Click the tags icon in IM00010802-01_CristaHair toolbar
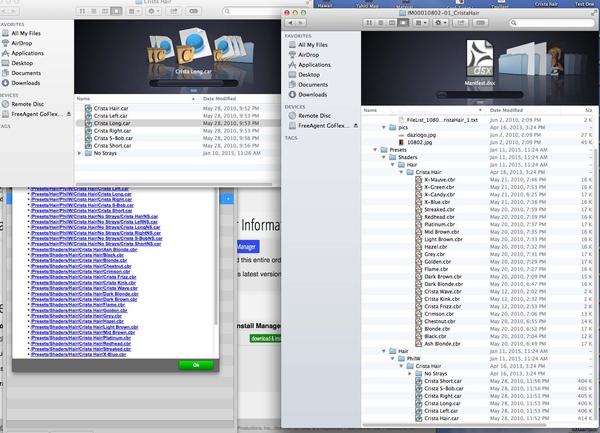This screenshot has height=433, width=600. [x=481, y=23]
